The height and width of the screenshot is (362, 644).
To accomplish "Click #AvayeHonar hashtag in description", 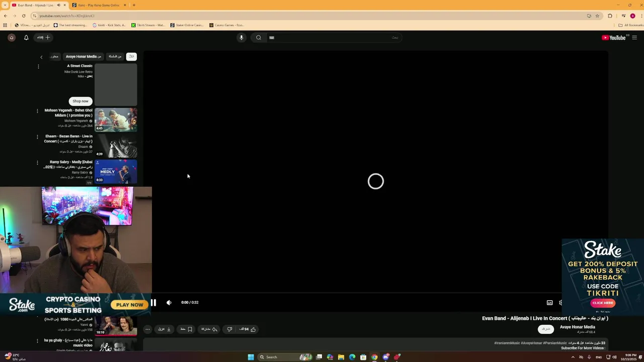I will (531, 343).
